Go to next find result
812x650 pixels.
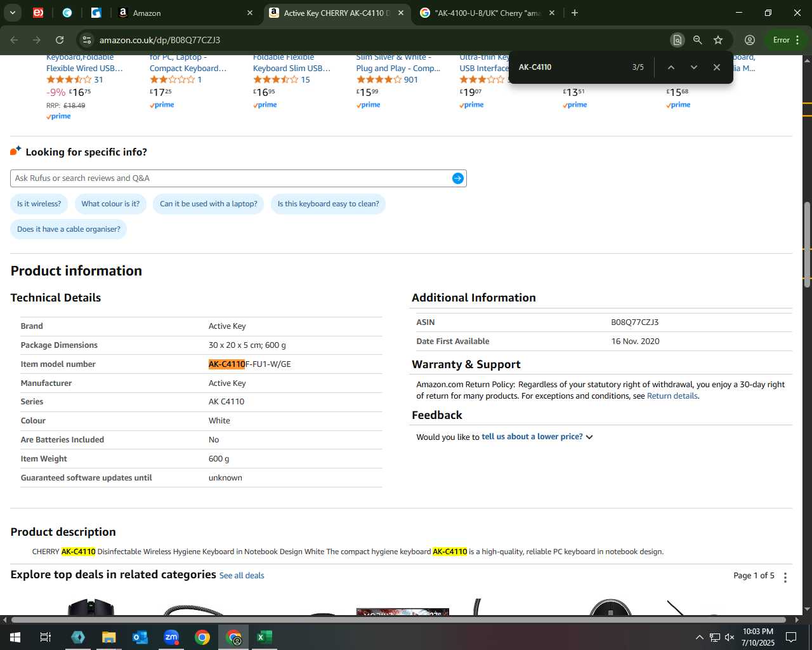pos(693,67)
